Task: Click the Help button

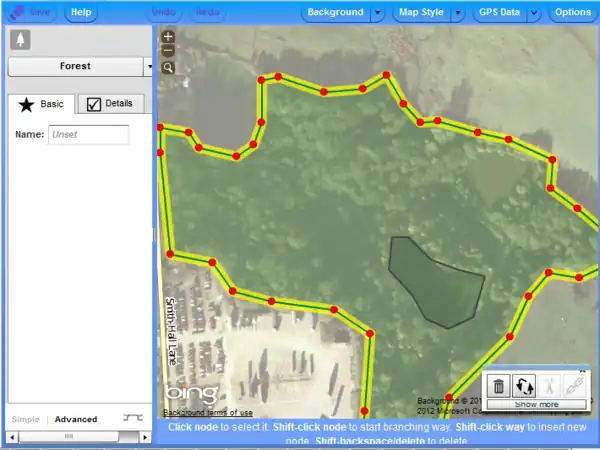Action: pos(81,13)
